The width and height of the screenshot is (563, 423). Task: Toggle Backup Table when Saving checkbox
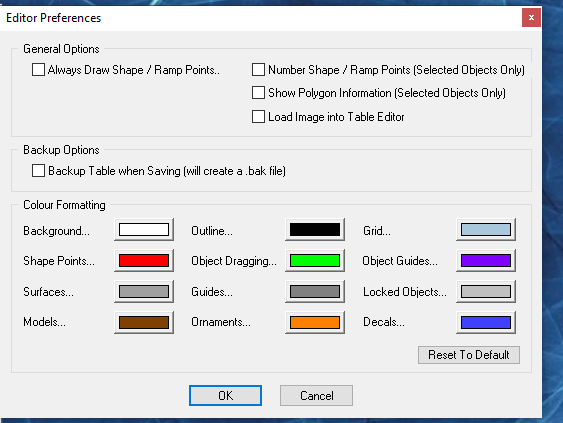(x=38, y=171)
